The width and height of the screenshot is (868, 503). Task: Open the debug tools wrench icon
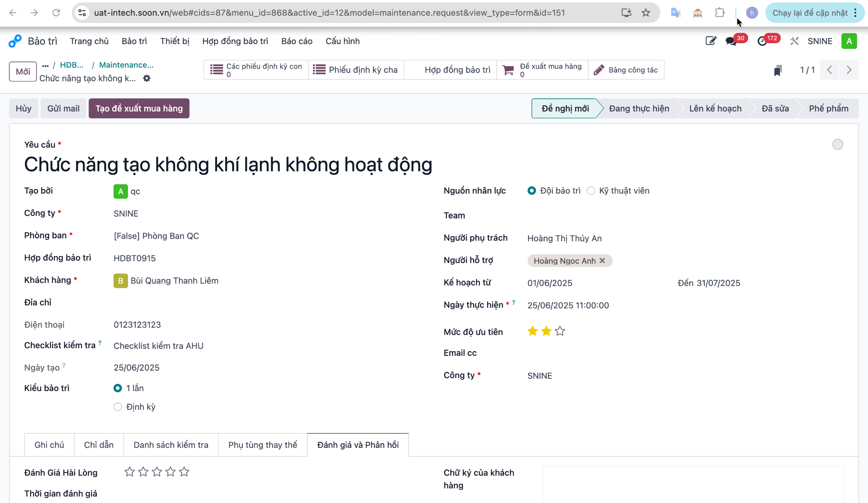(794, 41)
